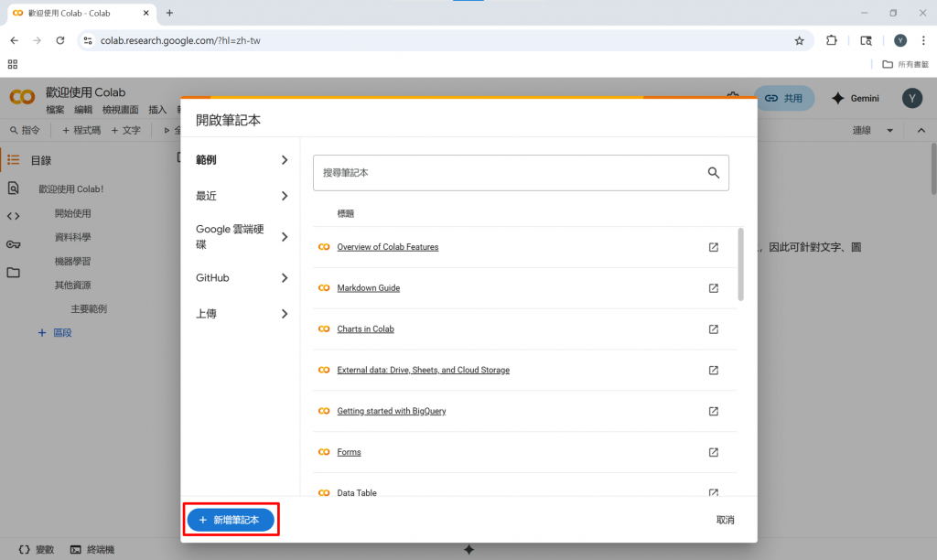This screenshot has width=937, height=560.
Task: Open the 檢視畫面 menu
Action: click(120, 110)
